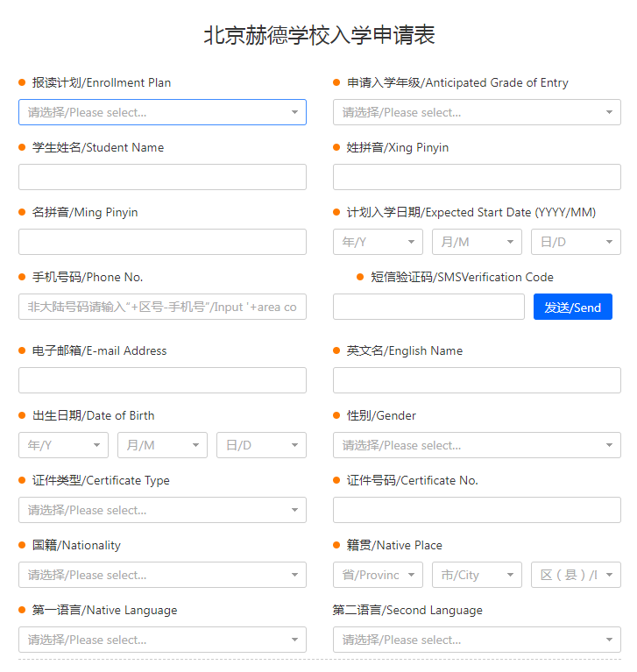Expand the Nationality dropdown

(162, 575)
